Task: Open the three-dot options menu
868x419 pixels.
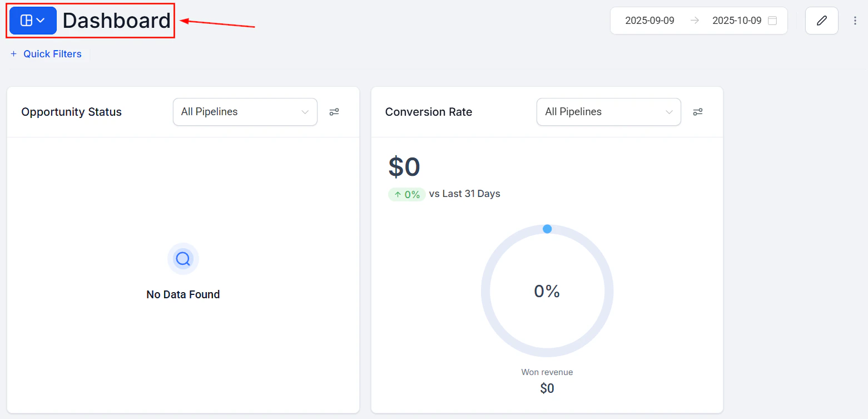Action: pos(855,20)
